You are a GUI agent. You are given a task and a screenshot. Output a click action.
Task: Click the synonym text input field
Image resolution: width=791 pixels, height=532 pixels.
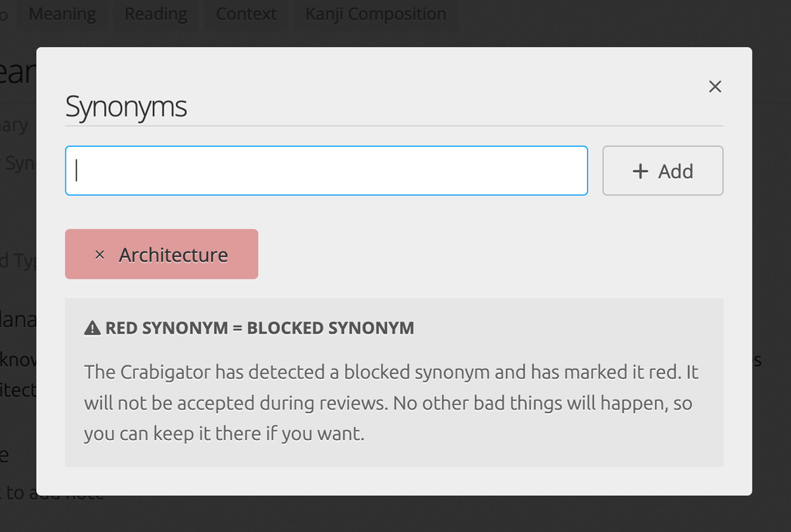point(327,171)
